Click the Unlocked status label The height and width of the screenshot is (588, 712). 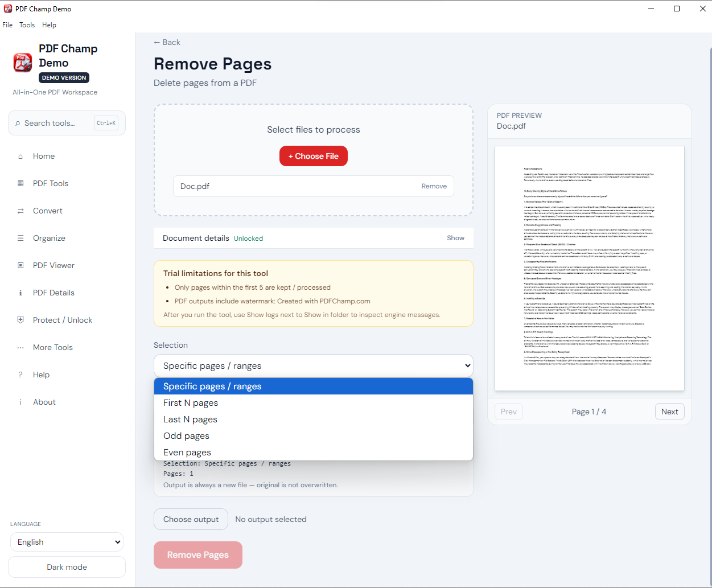249,239
